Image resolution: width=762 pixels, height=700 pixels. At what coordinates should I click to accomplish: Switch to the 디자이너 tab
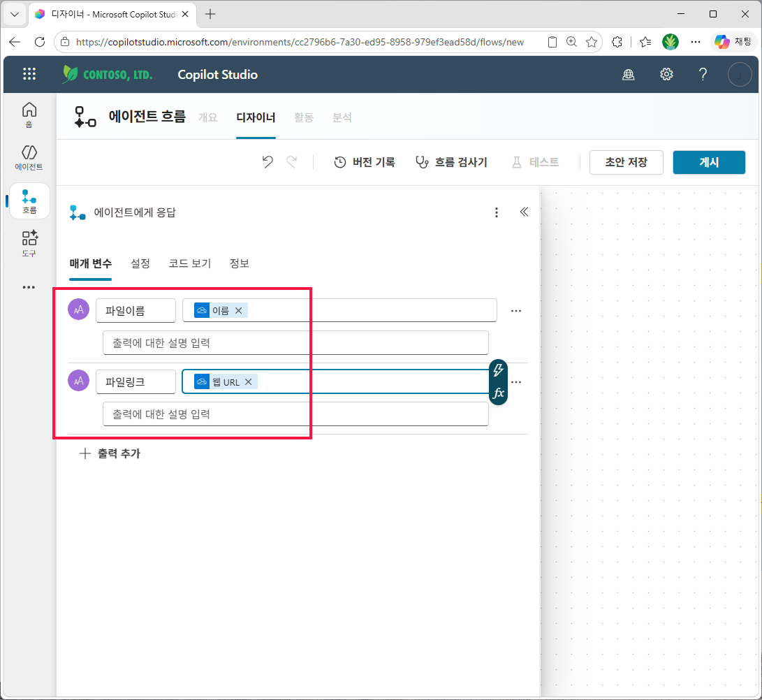point(256,117)
